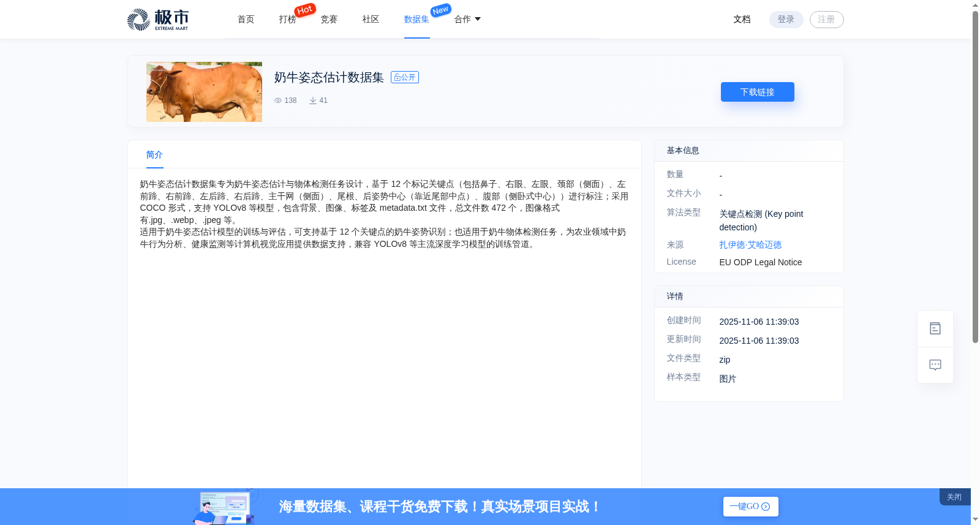Click the banner illustration image
This screenshot has width=980, height=525.
coord(225,507)
